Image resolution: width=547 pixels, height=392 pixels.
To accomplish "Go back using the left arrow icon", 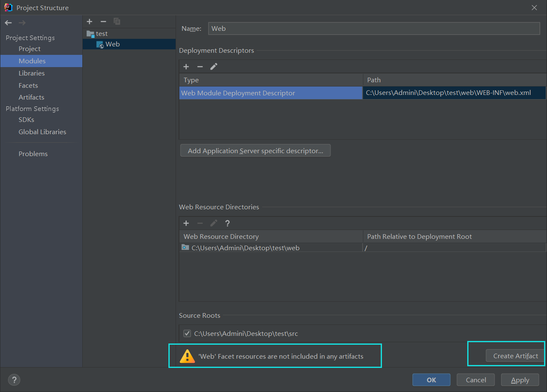I will [x=8, y=23].
